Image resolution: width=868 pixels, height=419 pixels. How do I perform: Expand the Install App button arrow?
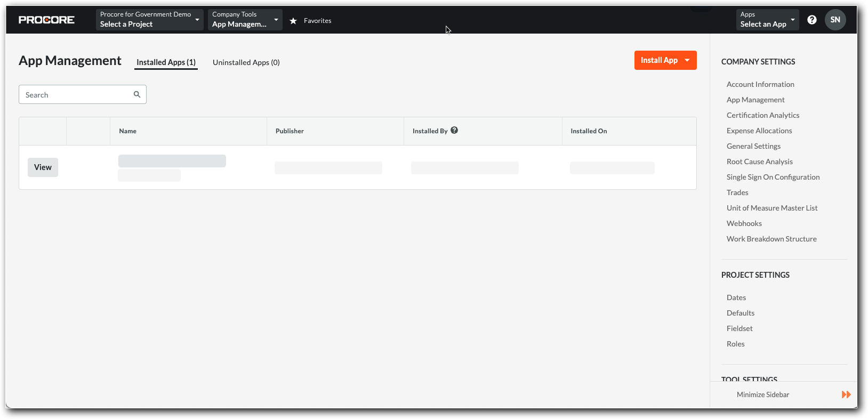point(687,60)
